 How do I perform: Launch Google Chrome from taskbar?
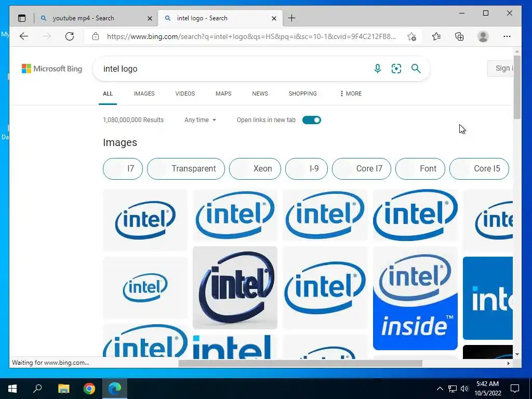89,389
